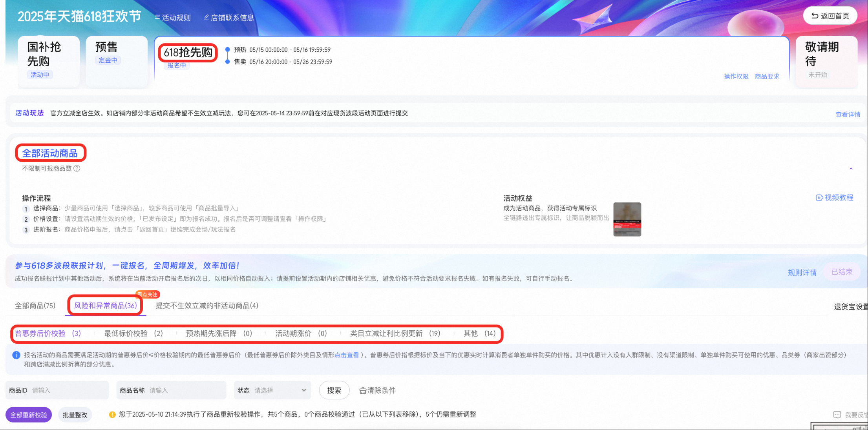Click the 商品ID input field
Screen dimensions: 868x430
(67, 390)
